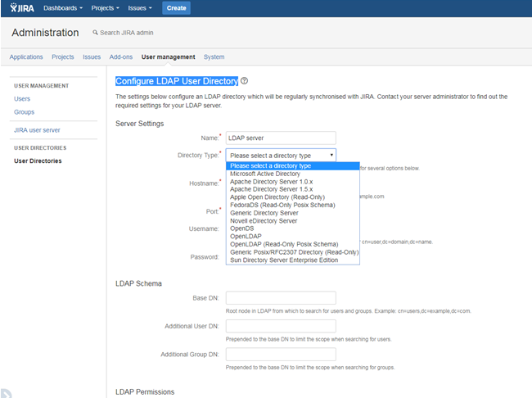
Task: Choose Generic Posix/RFC2307 Directory (Read-Only)
Action: pos(293,252)
